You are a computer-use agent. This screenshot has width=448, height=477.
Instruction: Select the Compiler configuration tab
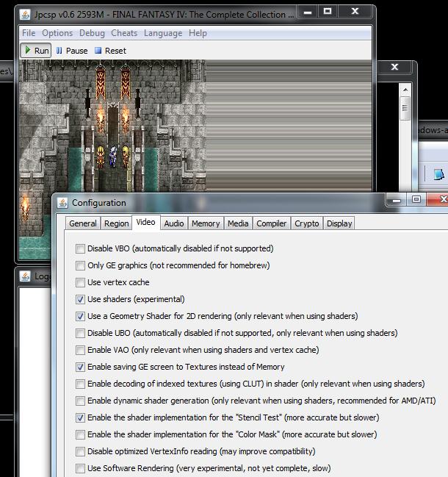pos(271,223)
